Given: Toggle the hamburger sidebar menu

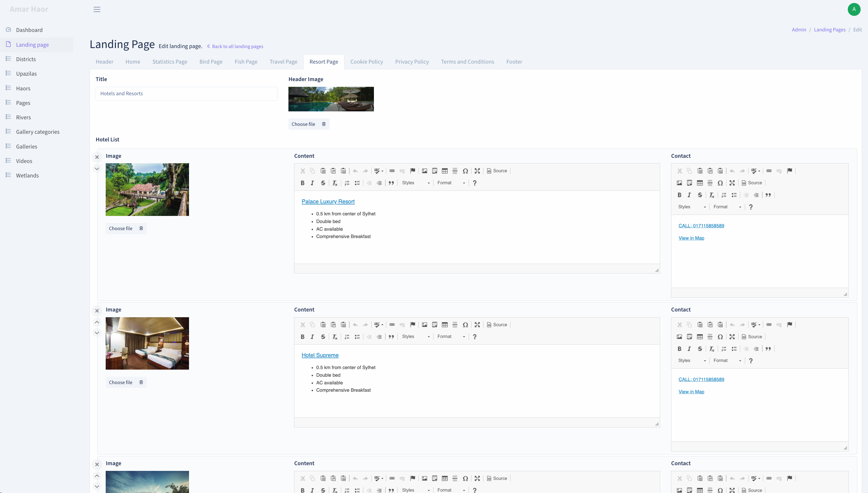Looking at the screenshot, I should [97, 10].
